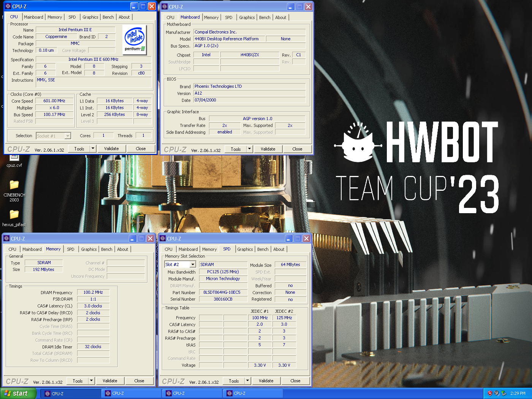The height and width of the screenshot is (399, 532).
Task: Open Tools dropdown arrow in SPD window
Action: [247, 381]
